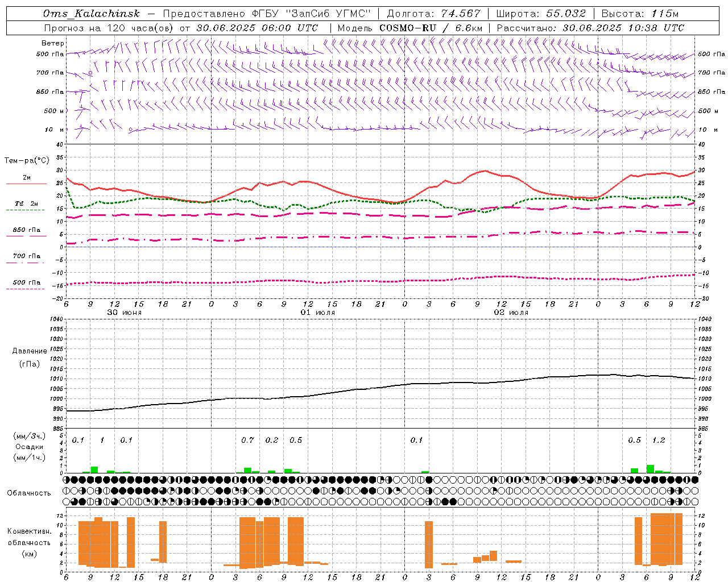Click the 700 гПа temperature legend entry
The height and width of the screenshot is (582, 728).
point(27,256)
